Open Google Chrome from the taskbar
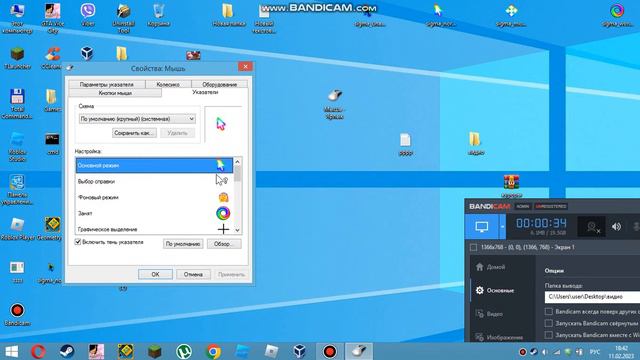 coord(213,351)
